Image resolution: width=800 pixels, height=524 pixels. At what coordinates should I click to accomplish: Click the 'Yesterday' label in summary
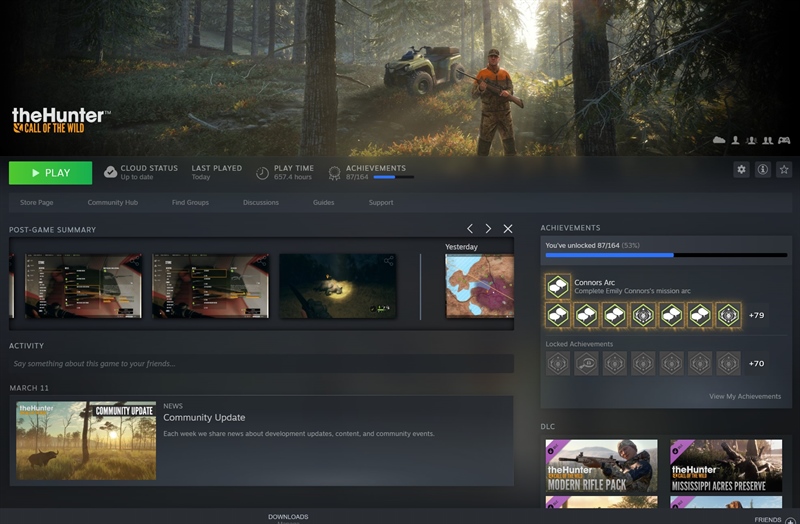pos(461,246)
